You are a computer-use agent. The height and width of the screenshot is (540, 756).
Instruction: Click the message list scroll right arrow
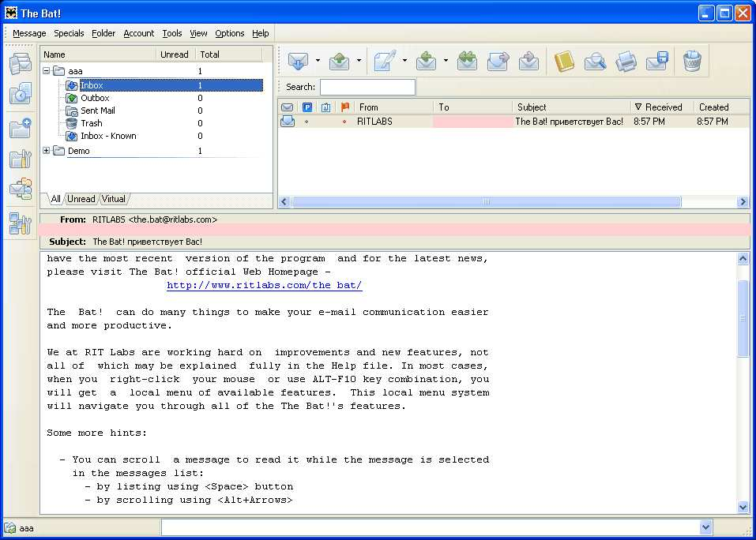[x=743, y=202]
